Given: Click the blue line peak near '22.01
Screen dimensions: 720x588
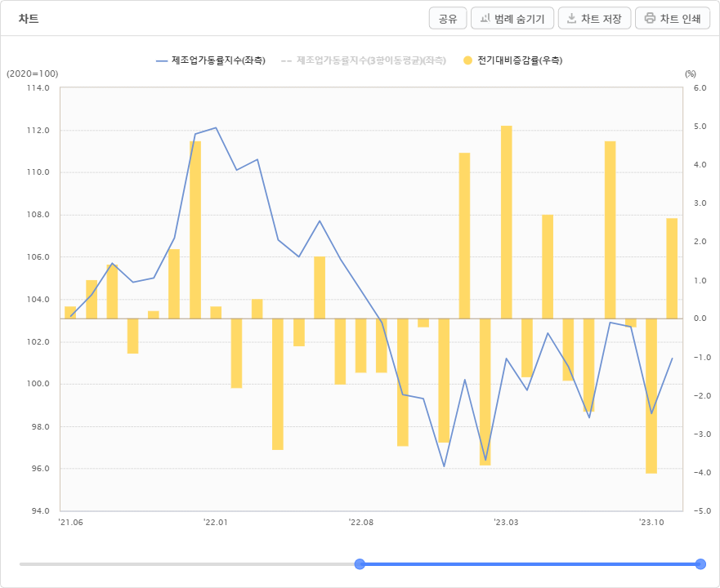Looking at the screenshot, I should click(216, 128).
